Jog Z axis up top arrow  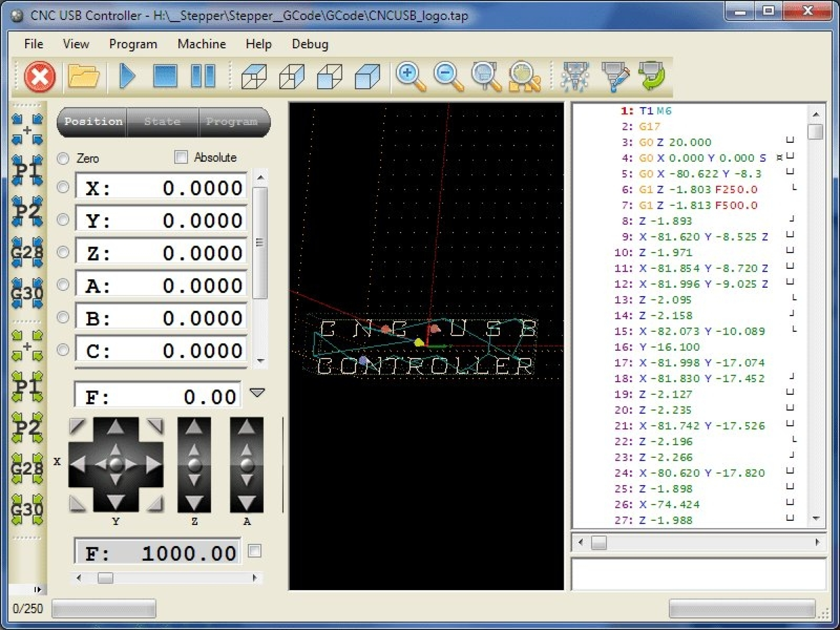click(194, 428)
